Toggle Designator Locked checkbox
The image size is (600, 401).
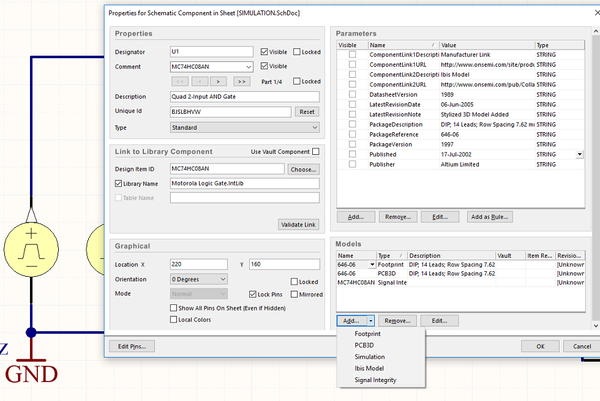coord(297,52)
